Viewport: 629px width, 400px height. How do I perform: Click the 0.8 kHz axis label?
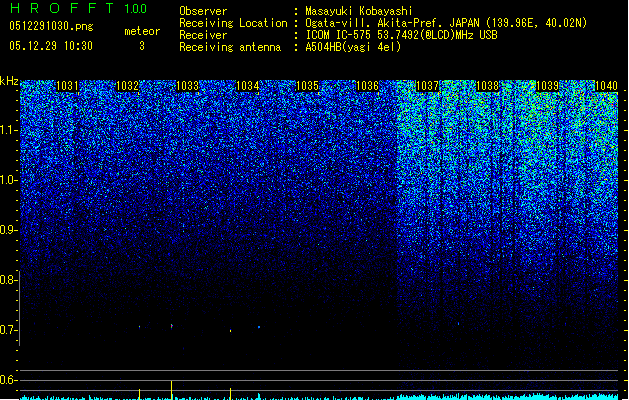coord(9,280)
